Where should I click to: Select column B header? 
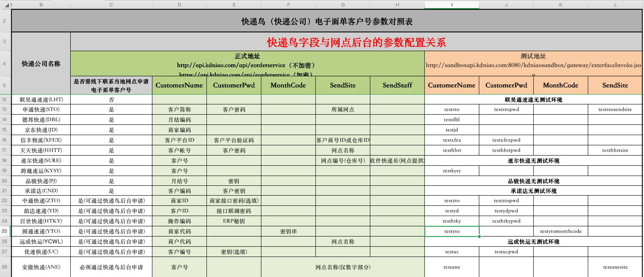pyautogui.click(x=41, y=5)
